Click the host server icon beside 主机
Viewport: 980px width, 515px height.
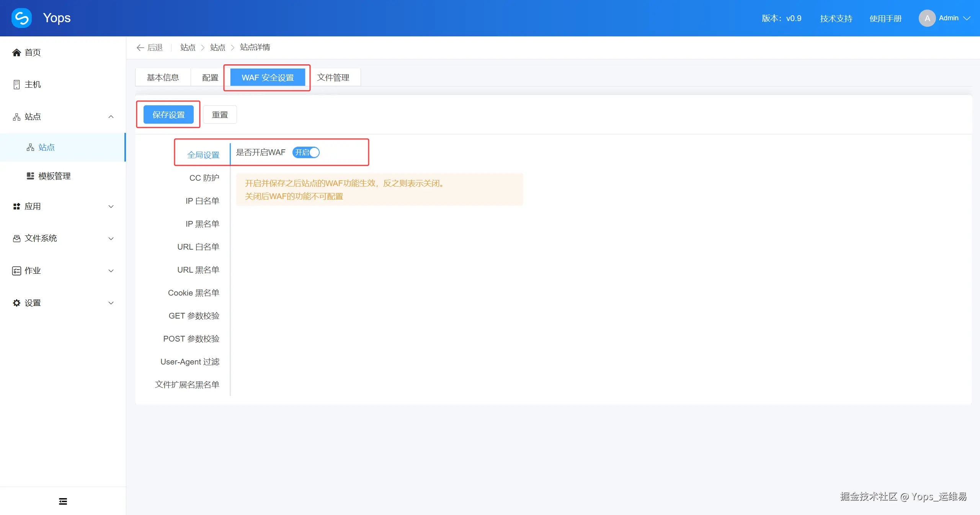click(x=16, y=84)
